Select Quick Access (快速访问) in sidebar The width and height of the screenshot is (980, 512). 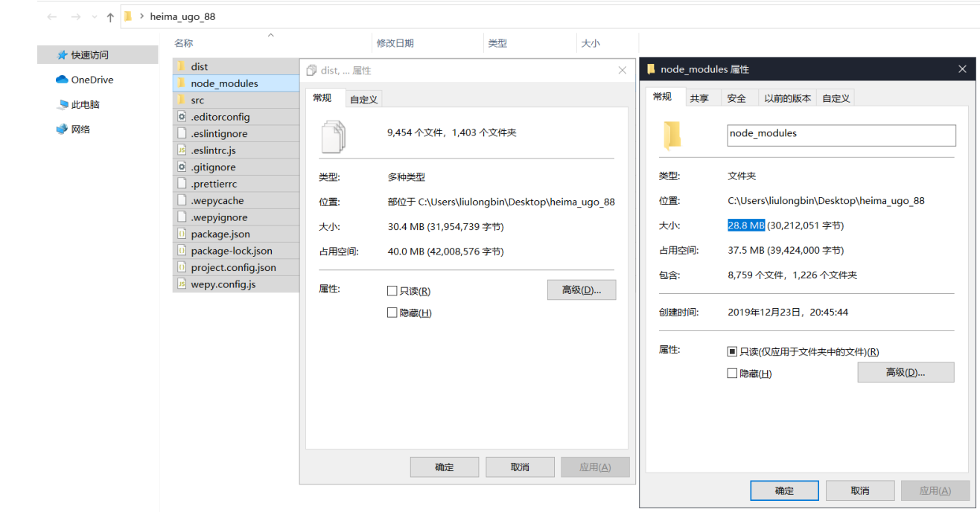click(98, 55)
